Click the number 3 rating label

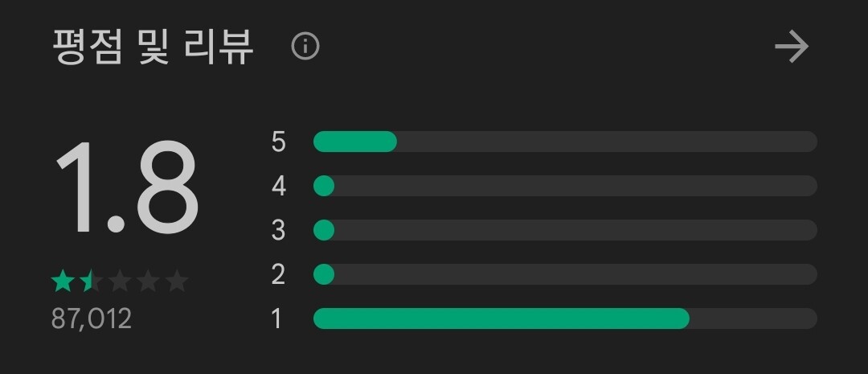click(x=278, y=231)
